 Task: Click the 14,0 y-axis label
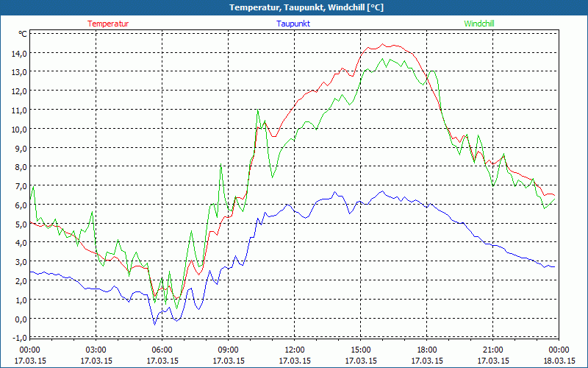pos(19,53)
